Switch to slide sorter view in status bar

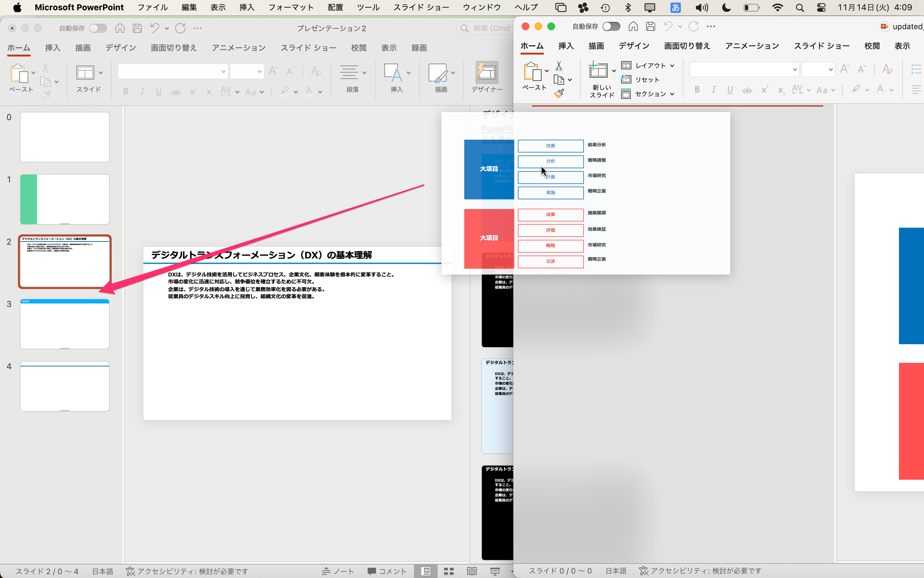(x=449, y=571)
